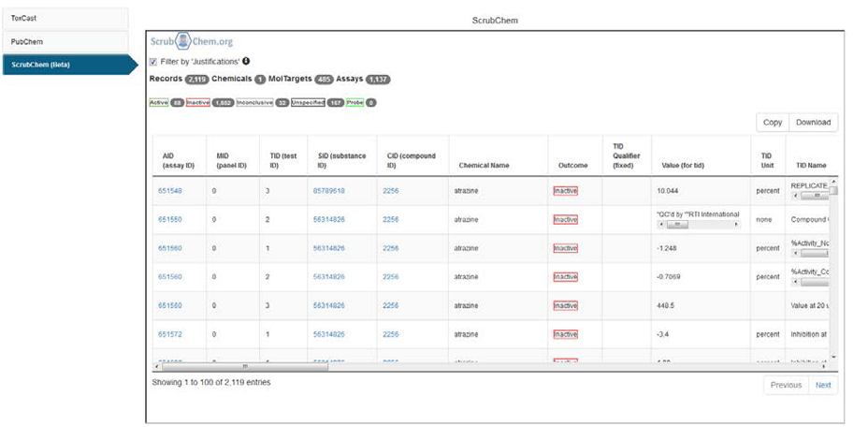Open the 651560 assay link in the -1.248 row
The height and width of the screenshot is (441, 868).
[170, 248]
